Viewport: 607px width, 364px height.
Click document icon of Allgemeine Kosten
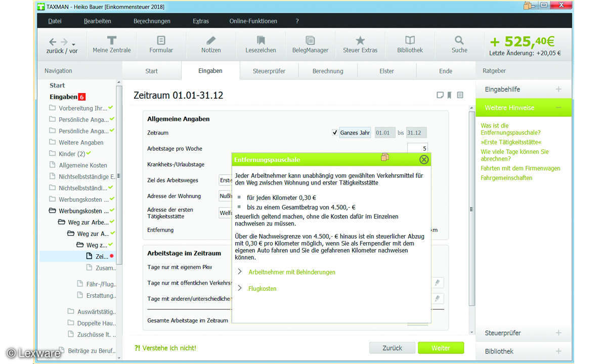[x=53, y=165]
